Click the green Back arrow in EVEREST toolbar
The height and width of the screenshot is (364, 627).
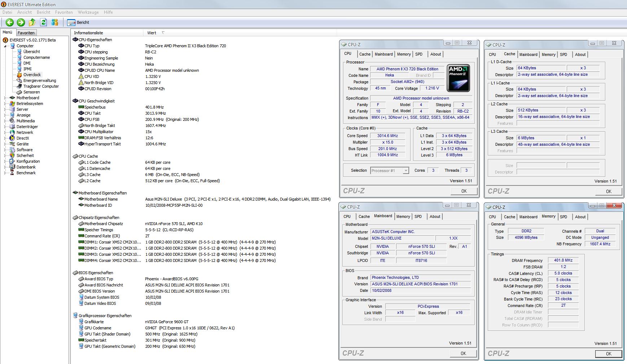[10, 22]
